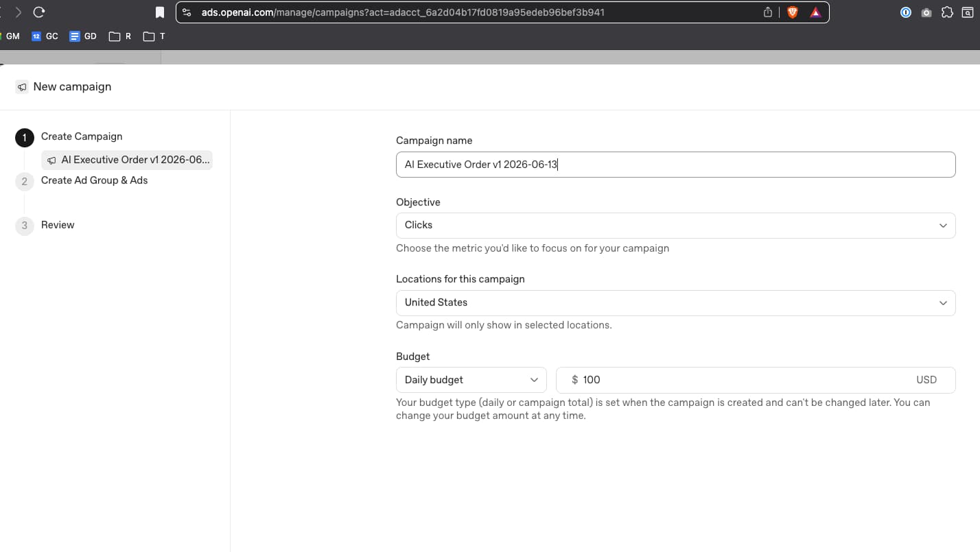Click the Brave Rewards triangle icon
The height and width of the screenshot is (552, 980).
815,12
